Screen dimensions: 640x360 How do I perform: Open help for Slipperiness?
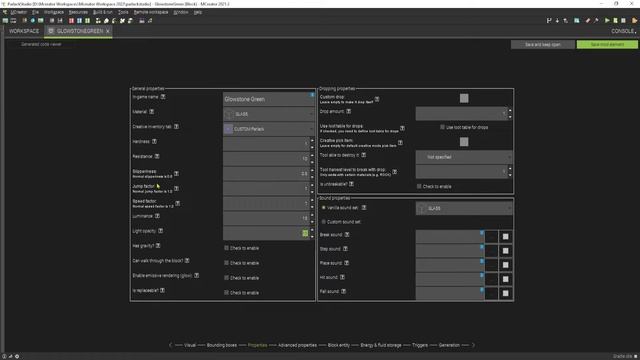tap(176, 173)
